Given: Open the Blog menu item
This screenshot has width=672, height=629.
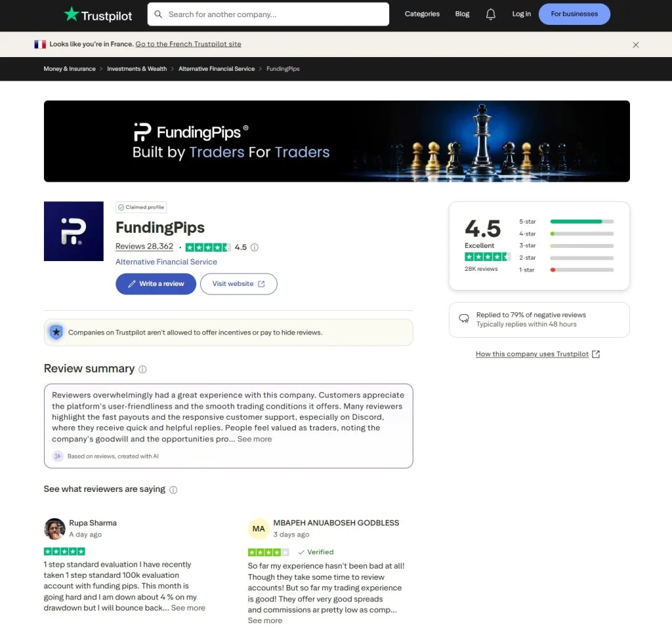Looking at the screenshot, I should coord(462,14).
